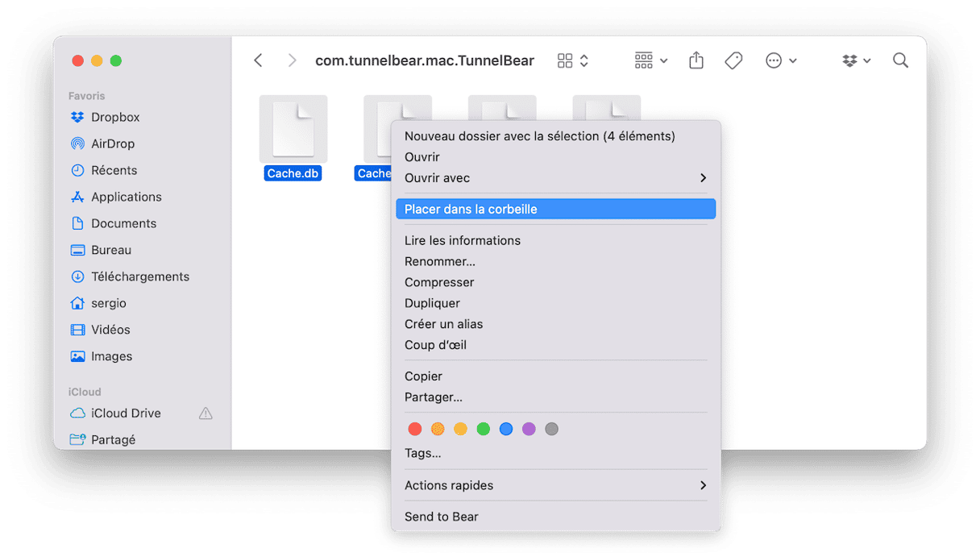Click the iCloud Drive warning icon

point(206,414)
